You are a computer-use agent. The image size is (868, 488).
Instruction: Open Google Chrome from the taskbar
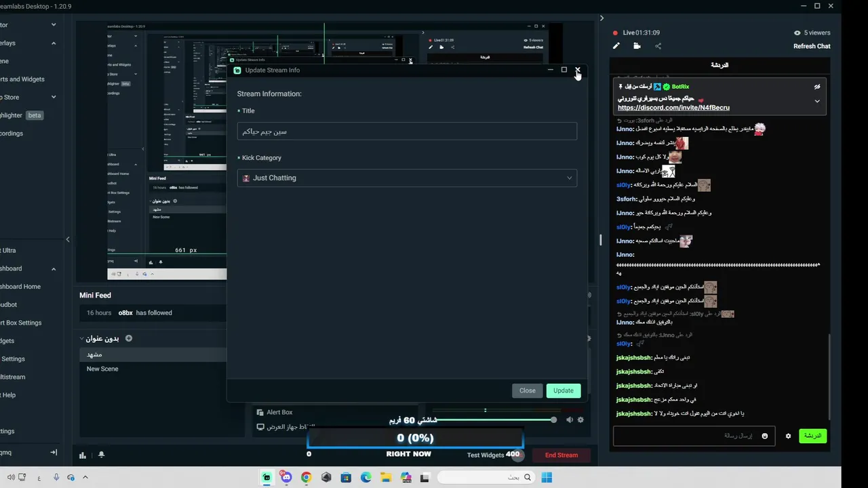click(x=307, y=477)
